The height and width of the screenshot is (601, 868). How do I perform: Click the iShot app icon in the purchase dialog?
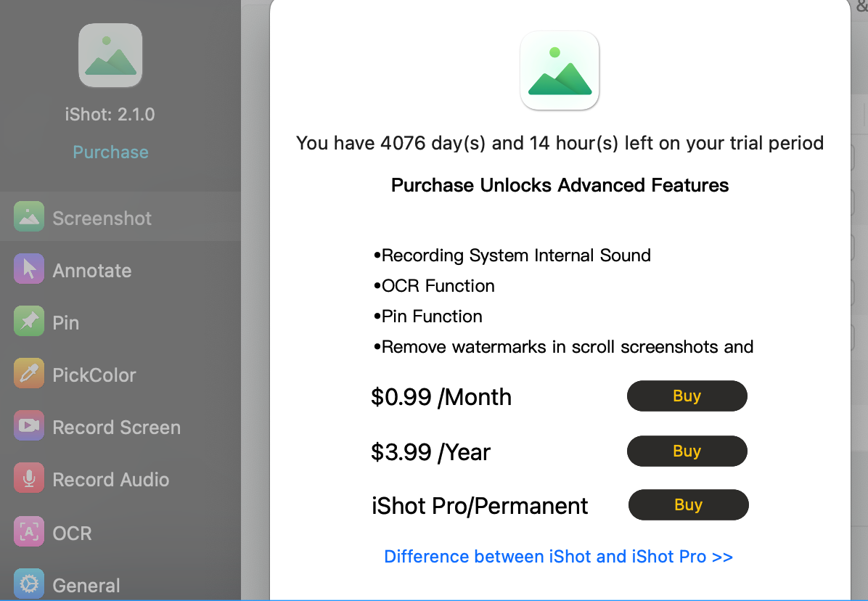(x=560, y=70)
